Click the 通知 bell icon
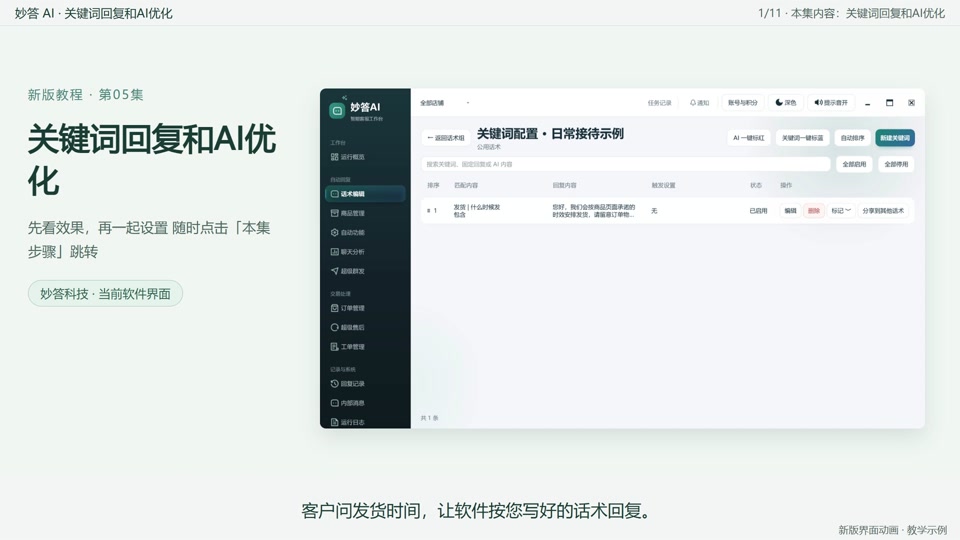Viewport: 960px width, 540px height. click(693, 103)
